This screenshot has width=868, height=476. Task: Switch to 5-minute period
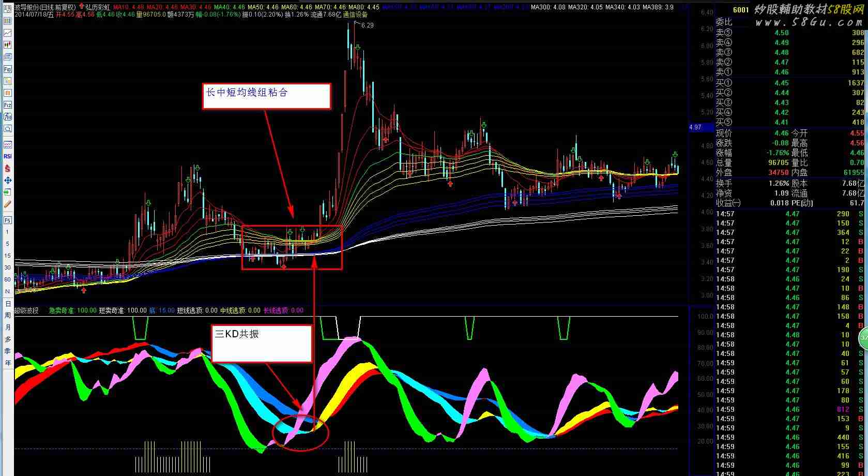click(x=8, y=244)
